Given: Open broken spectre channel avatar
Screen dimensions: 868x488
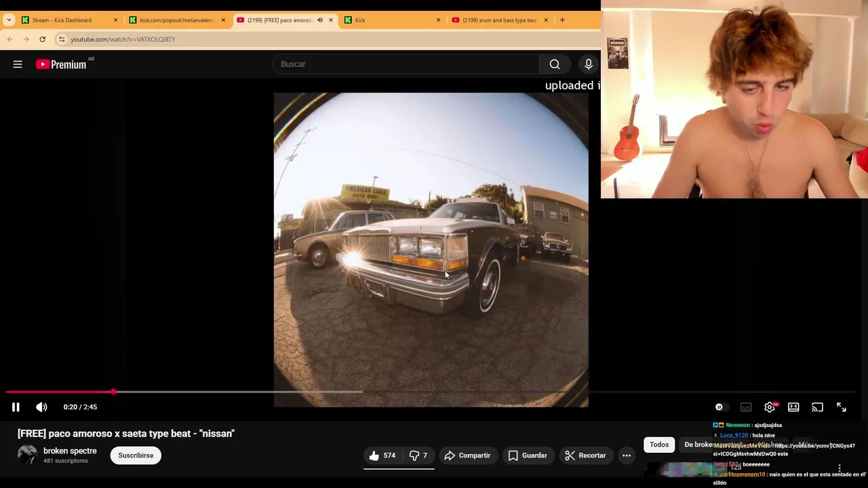Looking at the screenshot, I should pos(28,455).
